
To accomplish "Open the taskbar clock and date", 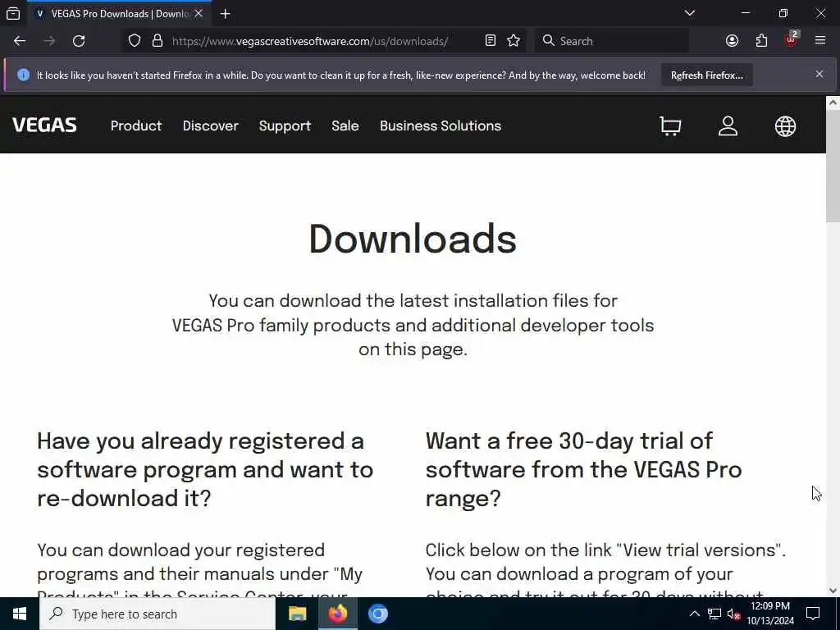I will 769,614.
